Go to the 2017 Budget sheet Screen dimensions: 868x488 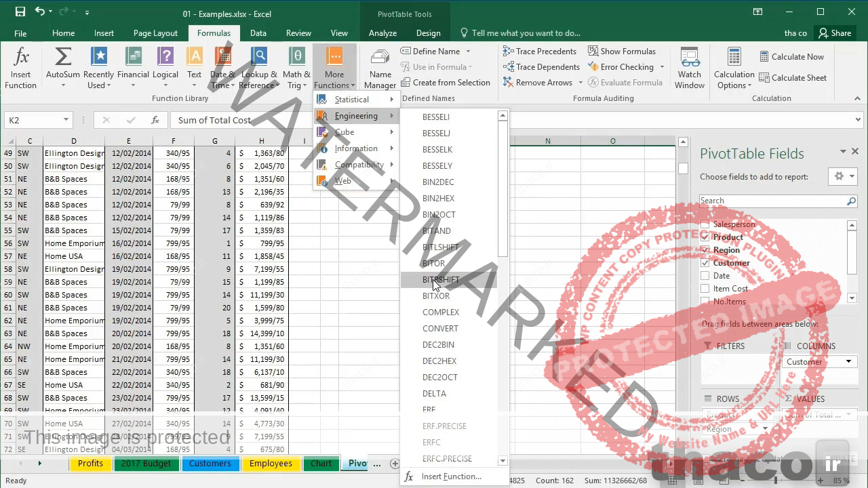click(x=146, y=464)
